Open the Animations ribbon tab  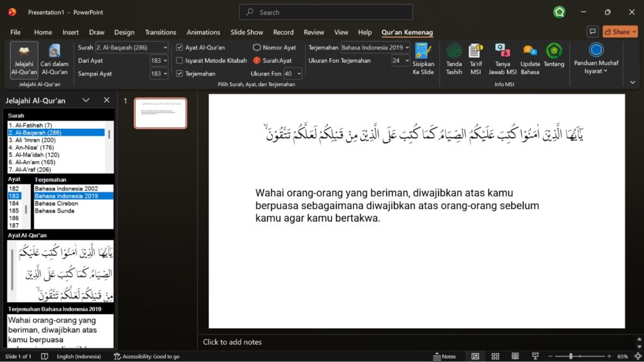(x=203, y=32)
